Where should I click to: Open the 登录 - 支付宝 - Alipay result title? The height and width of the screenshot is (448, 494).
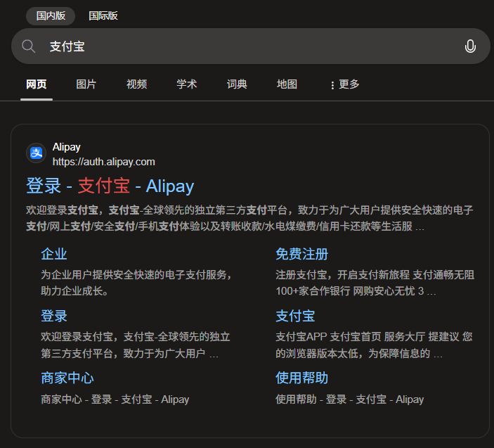(110, 186)
